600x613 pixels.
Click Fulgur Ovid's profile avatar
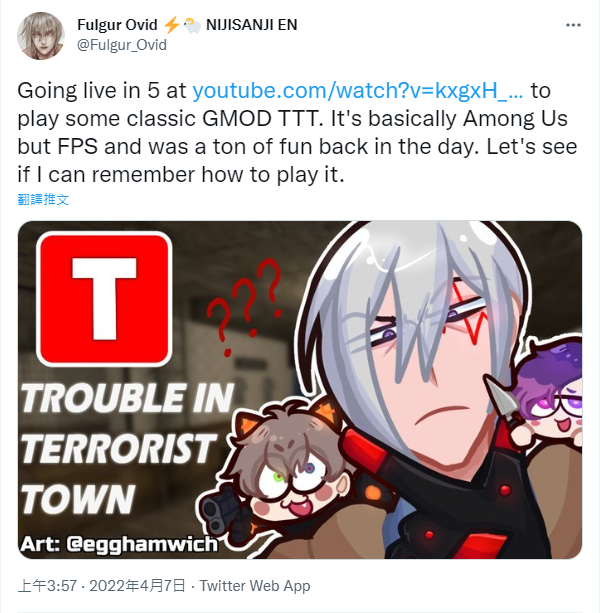tap(41, 36)
